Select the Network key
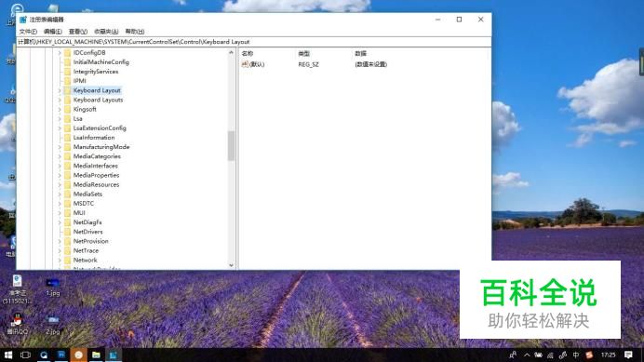The height and width of the screenshot is (362, 644). pyautogui.click(x=85, y=260)
